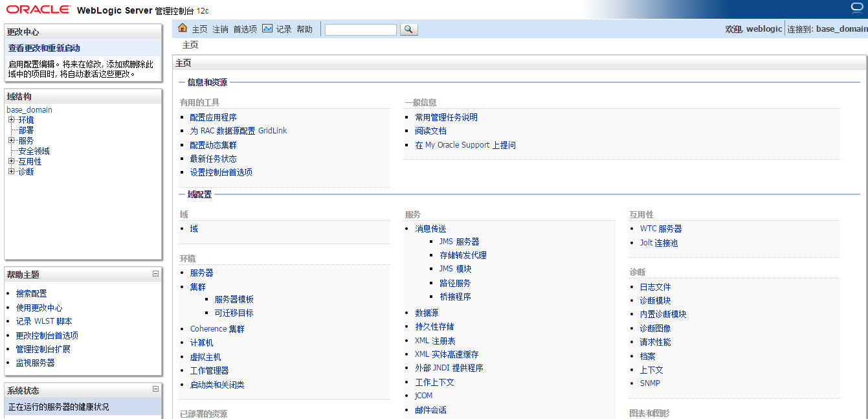The height and width of the screenshot is (419, 868).
Task: Open the 消息传送 link
Action: point(430,229)
